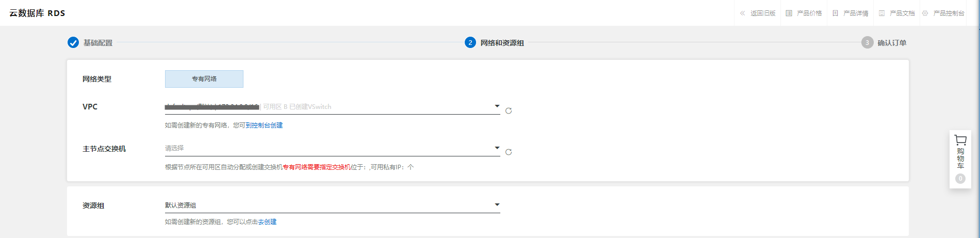Screen dimensions: 980x238
Task: Click the 产品文档 document icon
Action: coord(881,13)
